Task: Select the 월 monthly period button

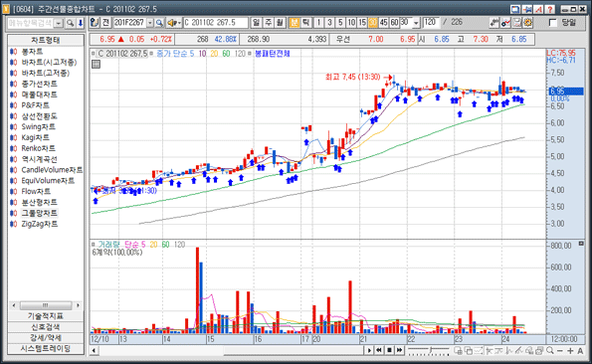Action: [x=280, y=23]
